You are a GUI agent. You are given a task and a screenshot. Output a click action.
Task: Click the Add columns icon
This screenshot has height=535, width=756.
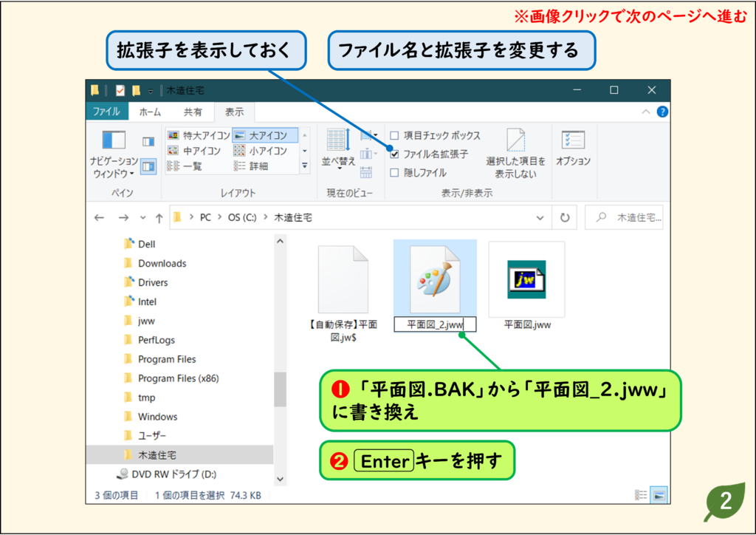coord(368,154)
